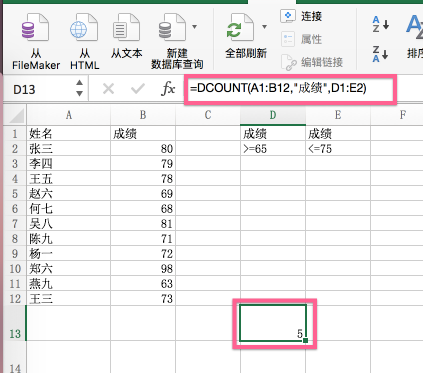Click cell D1 criteria header 成绩
Screen dimensions: 423x373
coord(273,133)
